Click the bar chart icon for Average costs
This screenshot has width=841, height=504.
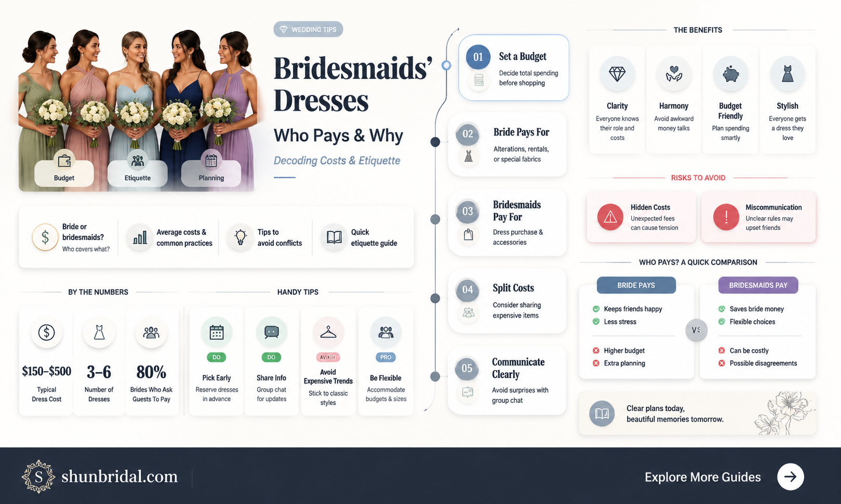(140, 238)
